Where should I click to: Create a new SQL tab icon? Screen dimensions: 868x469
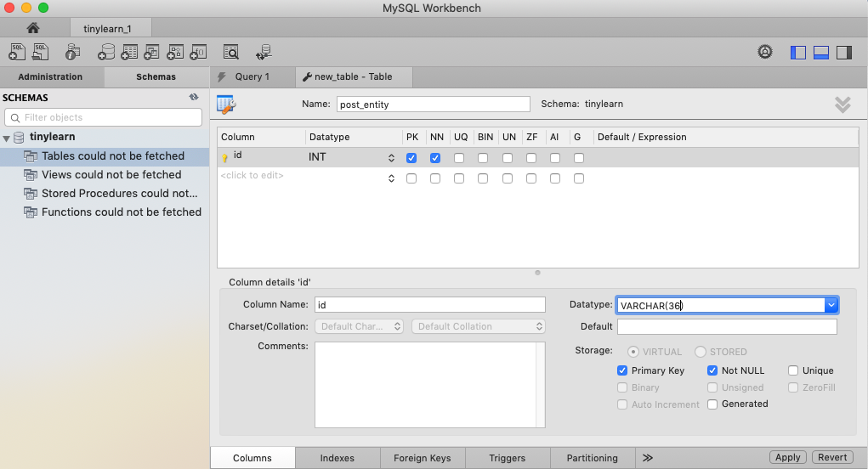click(x=17, y=52)
